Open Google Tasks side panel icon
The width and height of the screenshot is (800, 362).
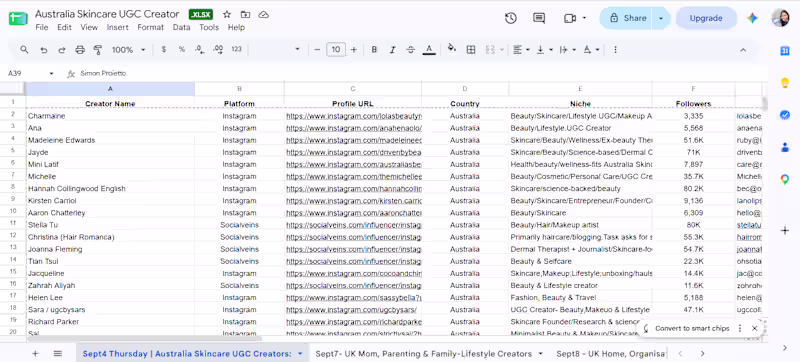click(x=785, y=115)
